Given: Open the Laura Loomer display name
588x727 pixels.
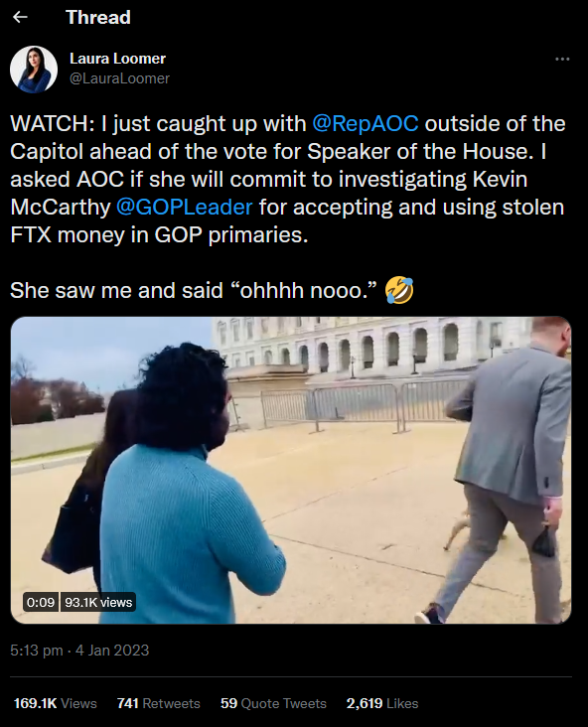Looking at the screenshot, I should 117,59.
